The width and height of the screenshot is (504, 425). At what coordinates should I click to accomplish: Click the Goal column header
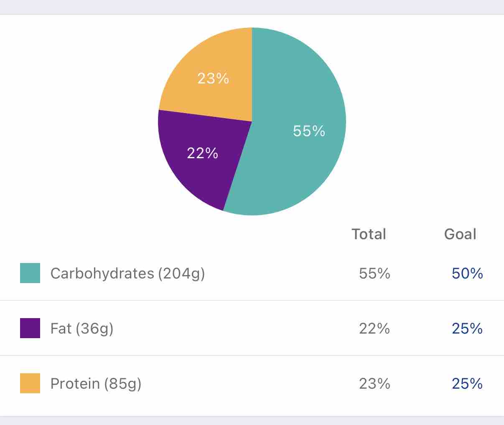[x=460, y=234]
